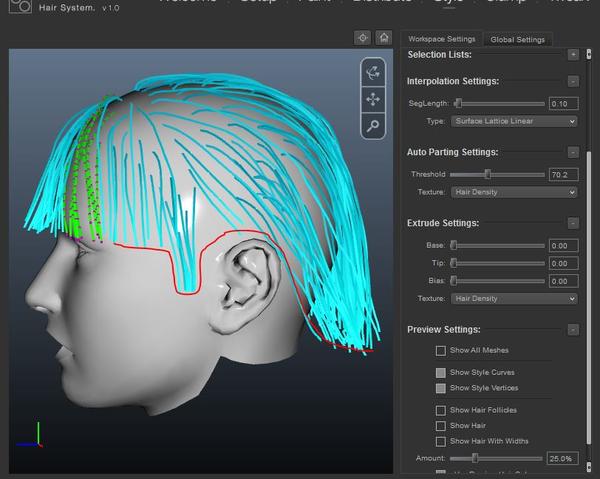Open the Extrude Settings Texture dropdown
The image size is (600, 479).
coord(513,298)
